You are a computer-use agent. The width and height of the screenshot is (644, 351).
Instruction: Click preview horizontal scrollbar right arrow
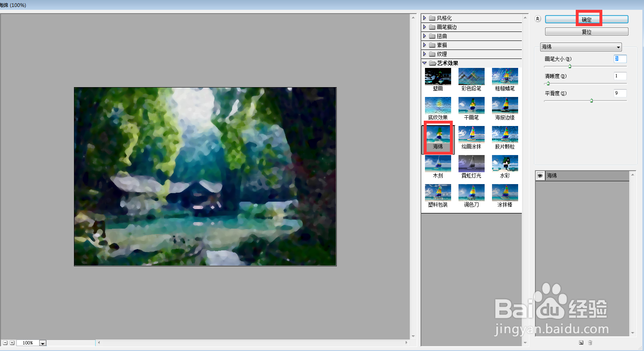tap(406, 343)
